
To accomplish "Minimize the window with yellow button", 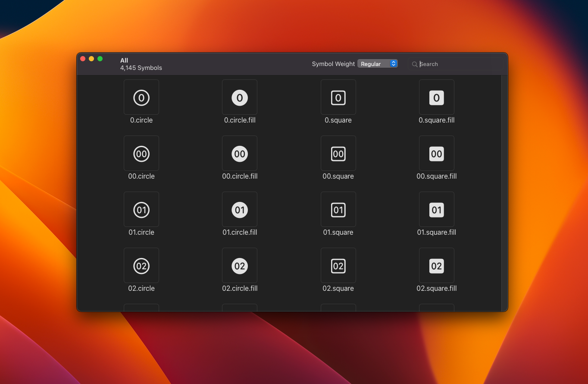I will tap(91, 59).
